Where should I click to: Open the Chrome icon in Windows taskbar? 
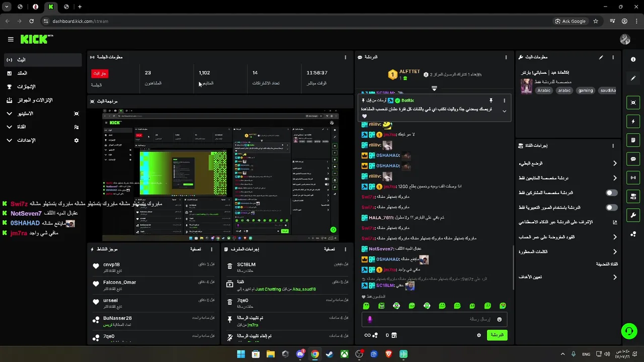pos(314,354)
